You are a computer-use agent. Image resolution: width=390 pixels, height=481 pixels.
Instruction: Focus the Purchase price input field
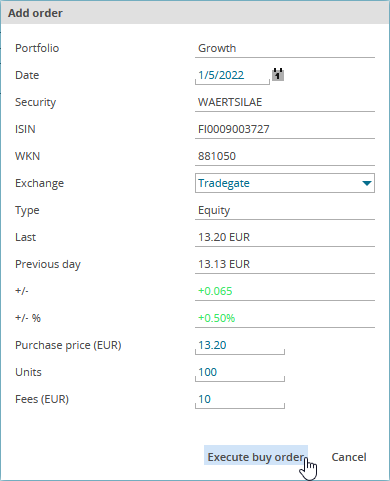[240, 345]
